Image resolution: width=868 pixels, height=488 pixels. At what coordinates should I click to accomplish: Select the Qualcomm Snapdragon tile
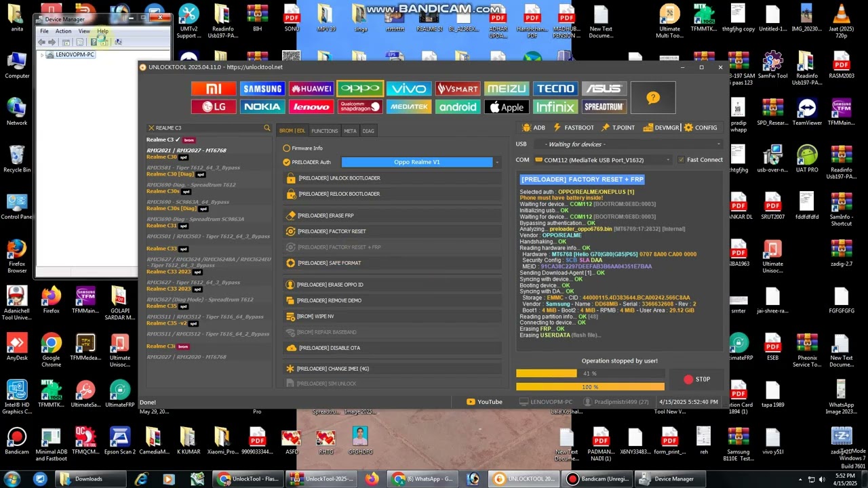[x=360, y=106]
